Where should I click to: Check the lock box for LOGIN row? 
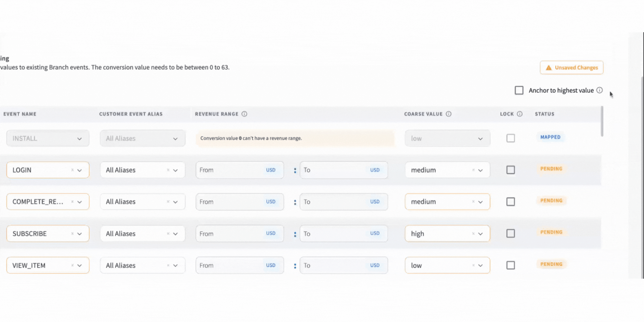510,170
